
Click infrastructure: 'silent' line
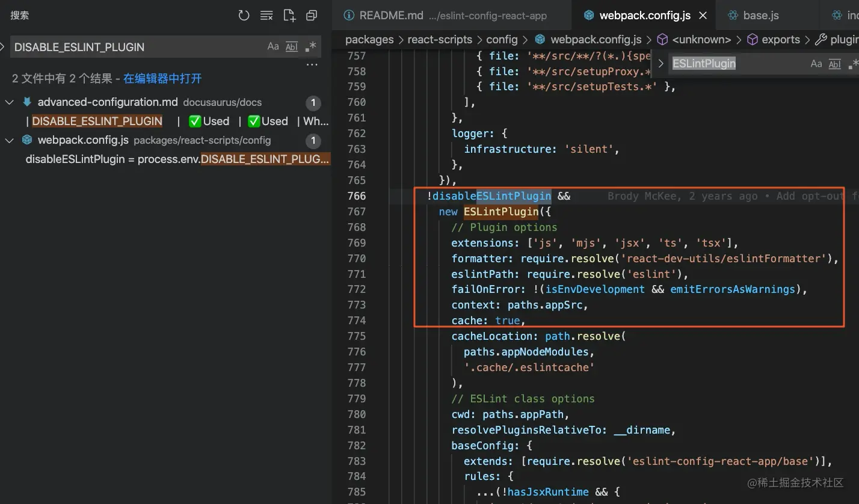[541, 149]
